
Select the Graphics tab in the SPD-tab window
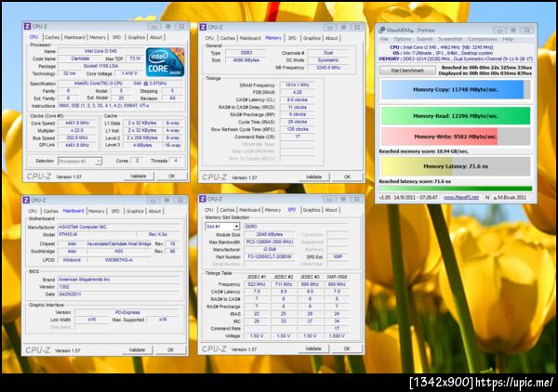[312, 210]
